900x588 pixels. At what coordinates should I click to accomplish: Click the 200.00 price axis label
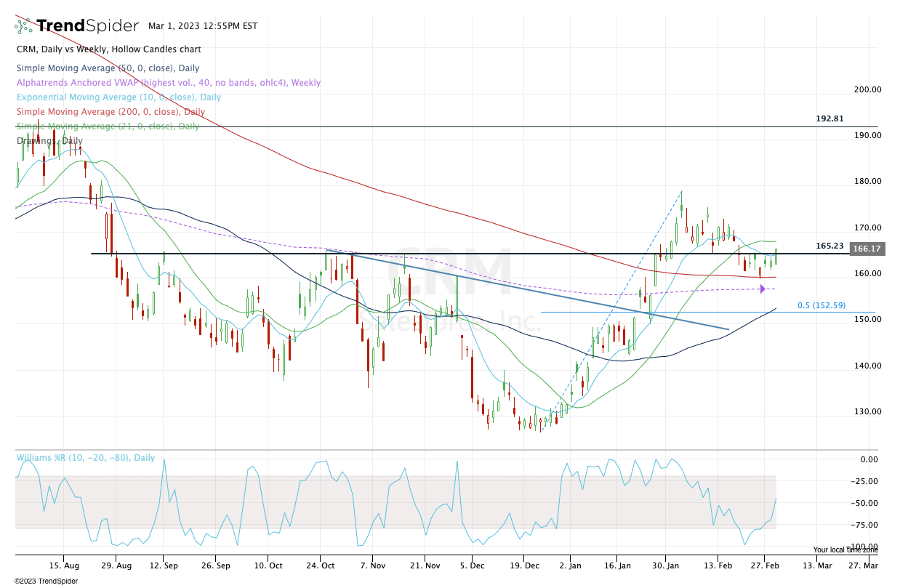coord(867,90)
